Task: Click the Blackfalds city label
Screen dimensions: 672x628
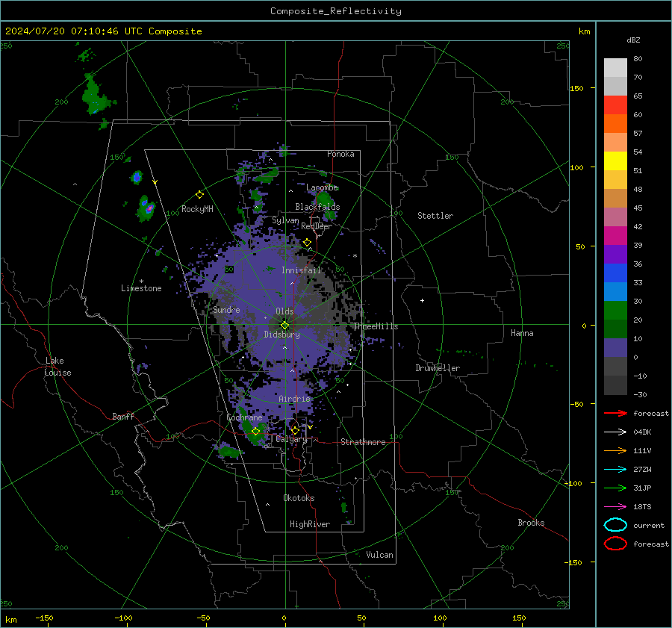Action: (317, 207)
